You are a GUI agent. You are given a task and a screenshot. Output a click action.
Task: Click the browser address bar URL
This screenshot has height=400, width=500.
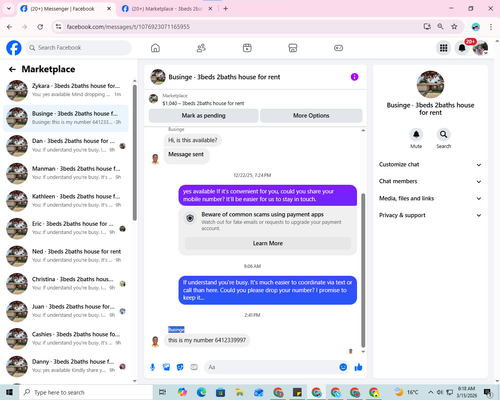[x=128, y=27]
